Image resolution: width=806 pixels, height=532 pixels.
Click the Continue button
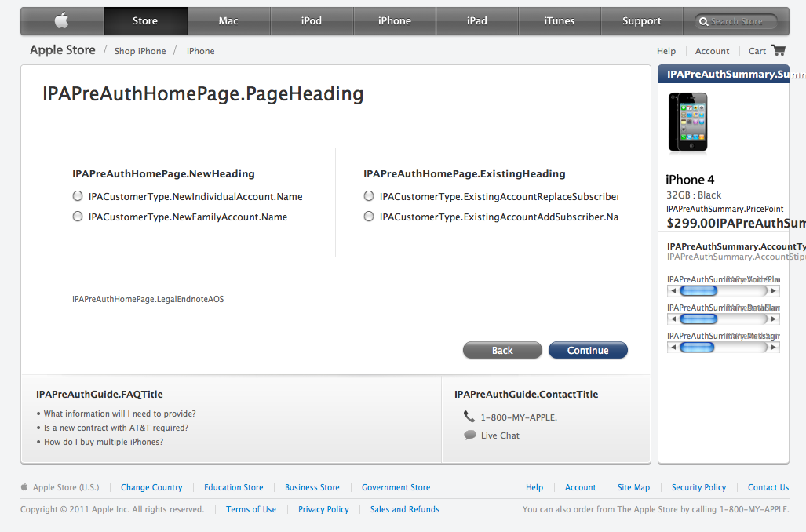point(588,350)
